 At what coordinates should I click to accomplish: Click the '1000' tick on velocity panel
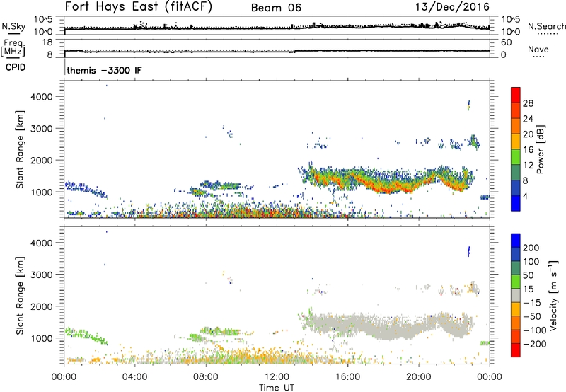(42, 338)
